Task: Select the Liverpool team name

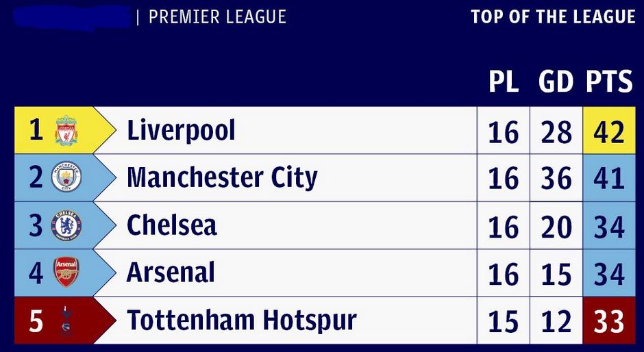Action: (181, 130)
